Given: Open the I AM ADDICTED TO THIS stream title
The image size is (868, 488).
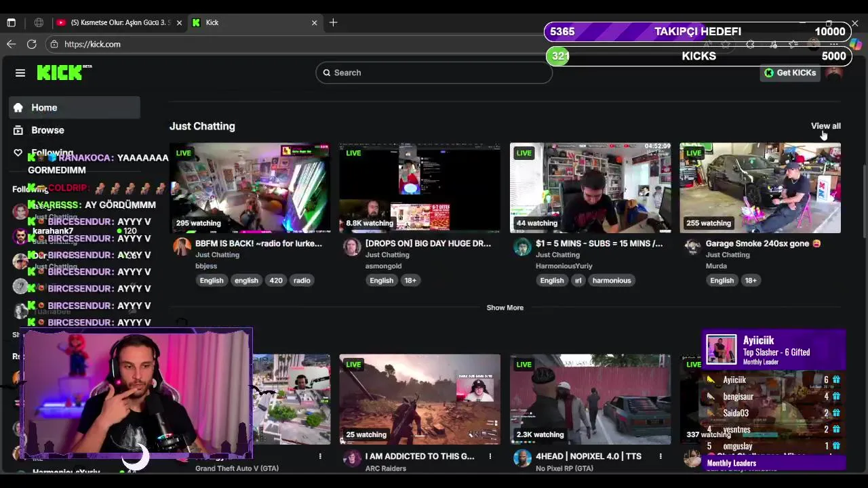Looking at the screenshot, I should 420,456.
